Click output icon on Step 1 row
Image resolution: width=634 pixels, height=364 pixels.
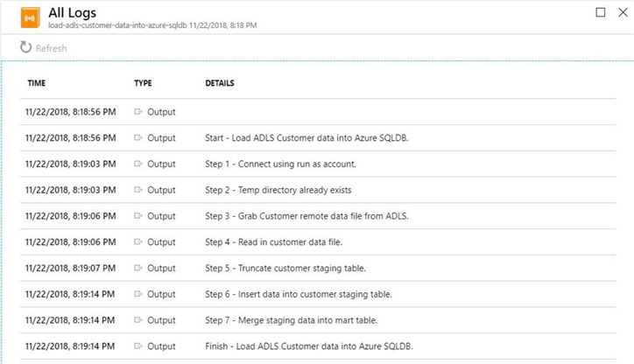[138, 164]
